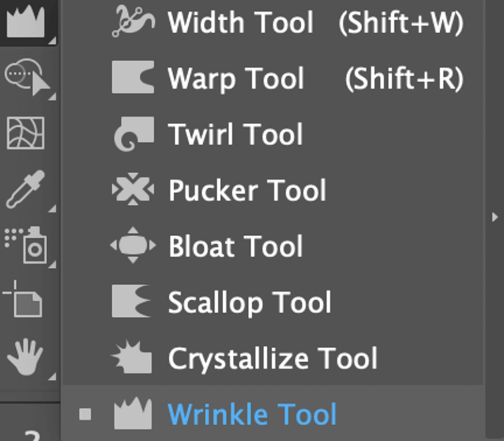Click the selected-tool square beside Wrinkle Tool
Image resolution: width=504 pixels, height=441 pixels.
[85, 414]
